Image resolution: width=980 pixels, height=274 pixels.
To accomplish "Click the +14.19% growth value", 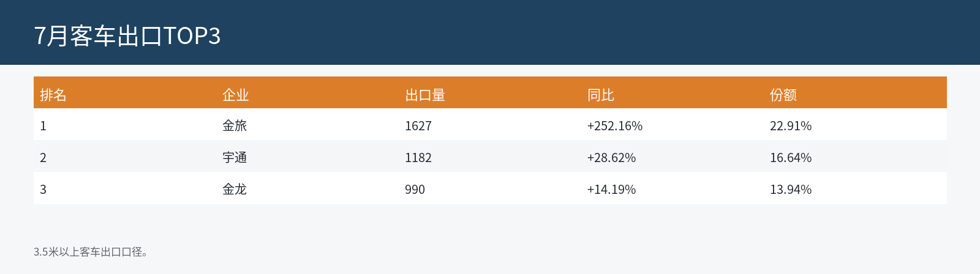I will [x=611, y=190].
